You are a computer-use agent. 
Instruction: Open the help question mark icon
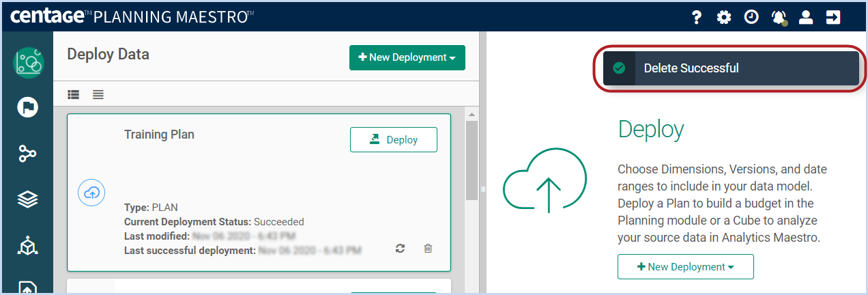(x=696, y=17)
